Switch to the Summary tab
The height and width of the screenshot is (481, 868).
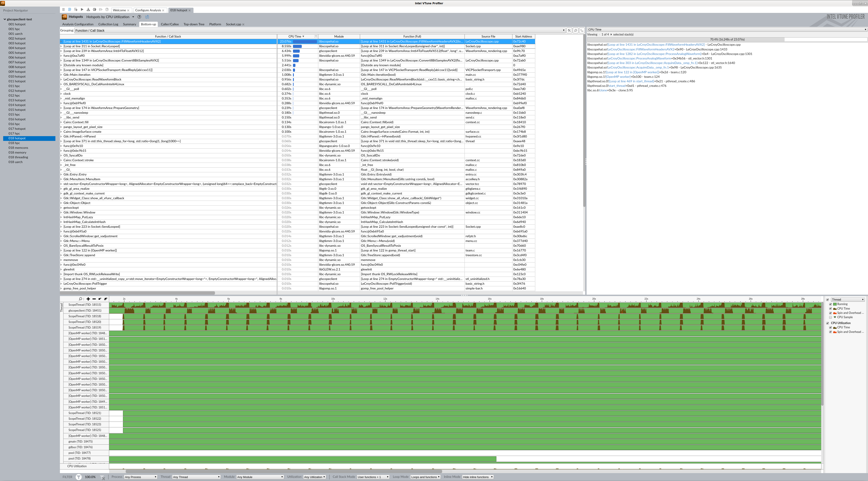tap(129, 24)
